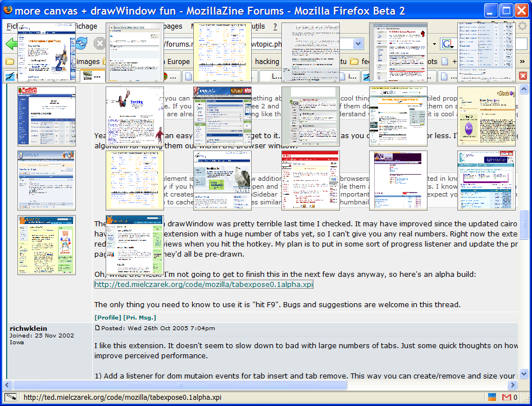Select the thumbnail overlapping the drawWindow paragraph
This screenshot has height=406, width=532.
(135, 245)
